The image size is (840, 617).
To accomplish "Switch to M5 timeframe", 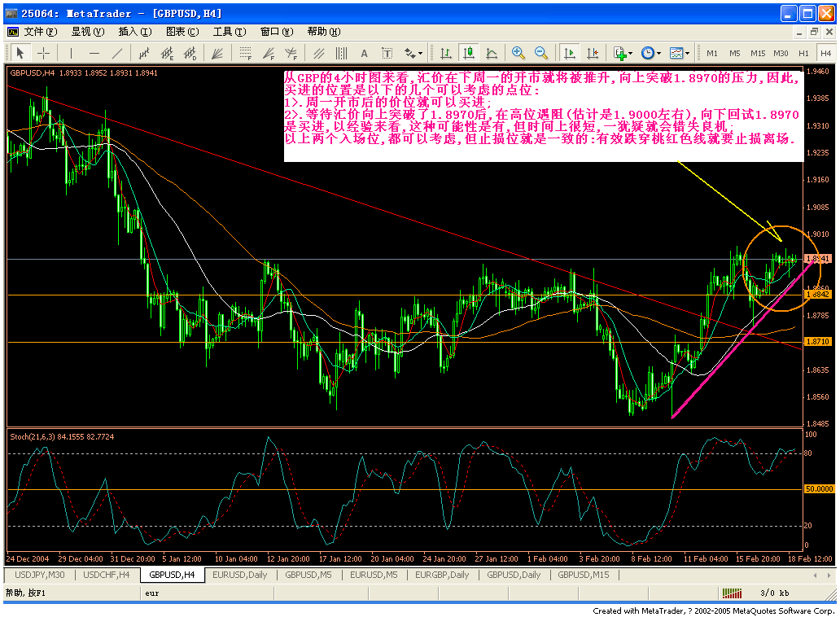I will coord(734,53).
